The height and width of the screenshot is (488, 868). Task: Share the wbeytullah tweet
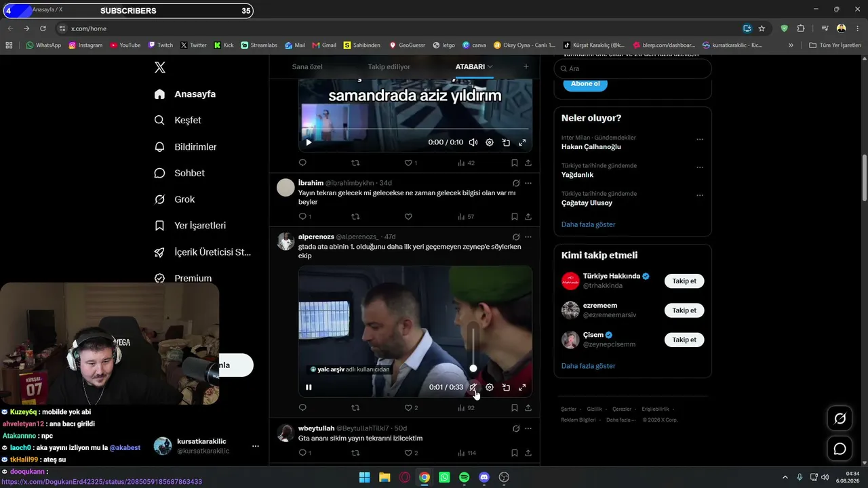click(x=528, y=453)
